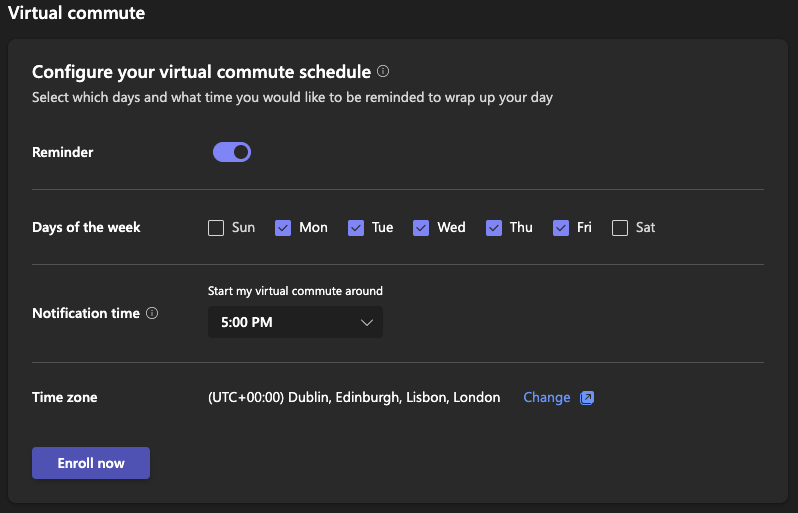
Task: Click the Virtual commute page title
Action: click(76, 14)
